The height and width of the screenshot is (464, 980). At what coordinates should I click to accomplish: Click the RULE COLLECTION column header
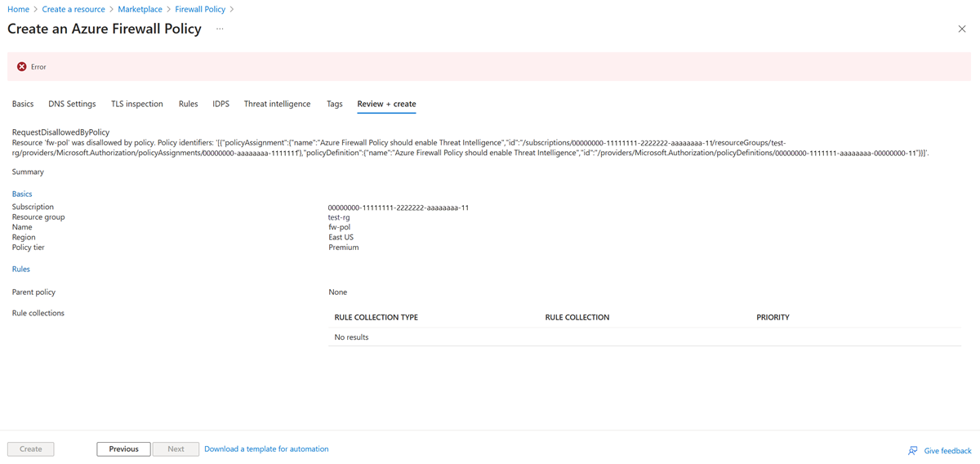(577, 317)
